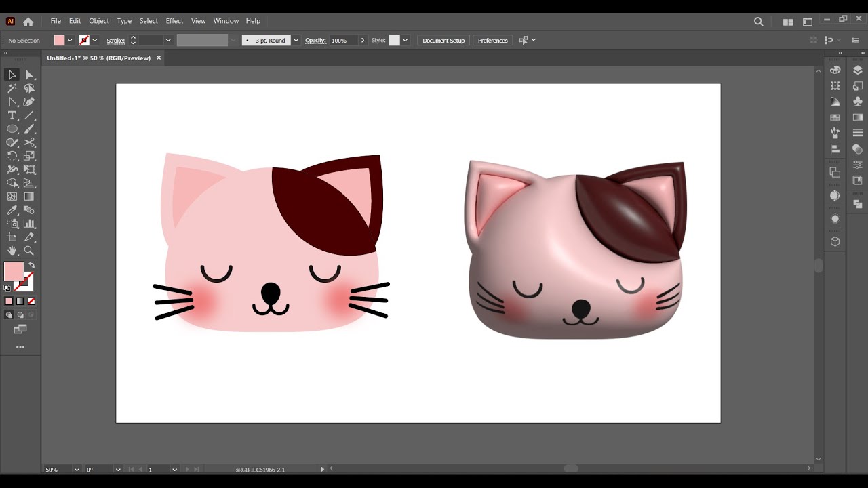Select the Selection tool (black arrow)
This screenshot has width=868, height=488.
tap(12, 75)
